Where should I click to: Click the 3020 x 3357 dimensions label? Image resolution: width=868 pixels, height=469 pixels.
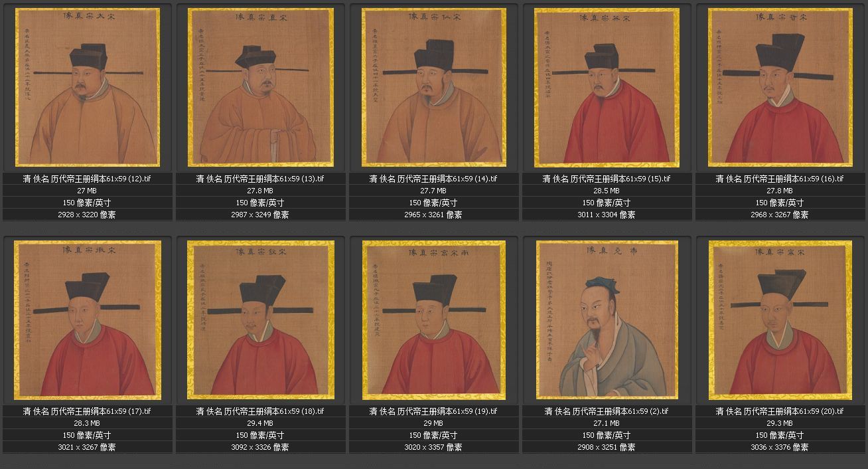click(434, 447)
